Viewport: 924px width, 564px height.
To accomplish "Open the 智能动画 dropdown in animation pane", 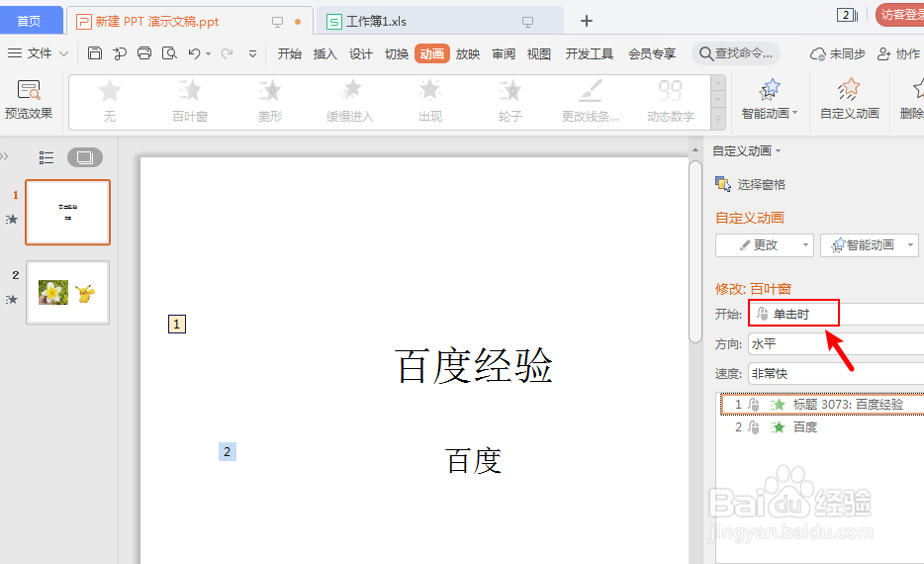I will [870, 245].
